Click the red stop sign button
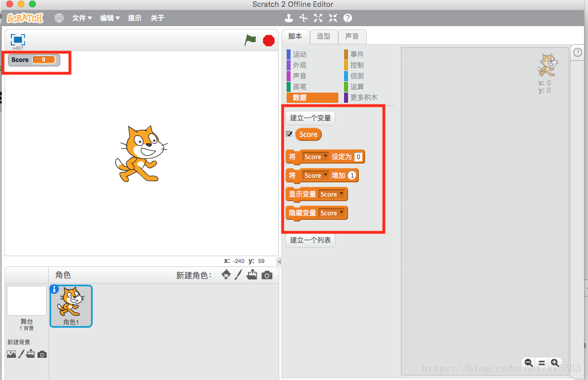This screenshot has height=380, width=588. 268,40
